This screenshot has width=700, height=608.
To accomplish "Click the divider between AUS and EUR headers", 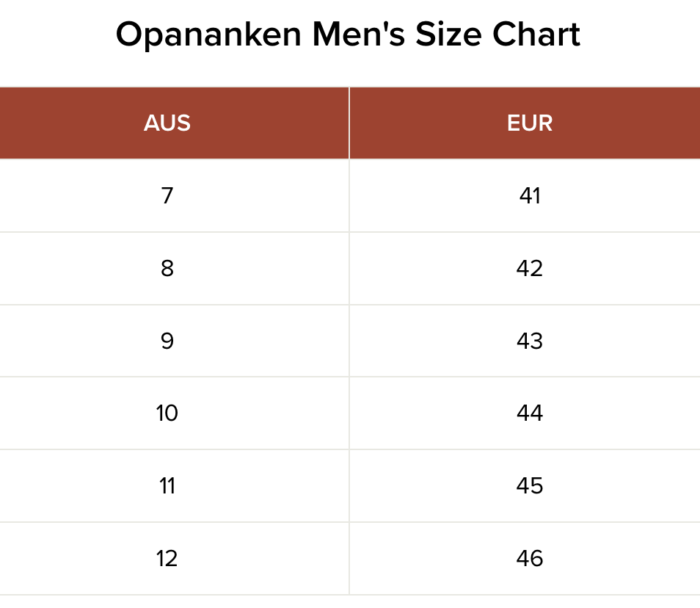I will [x=349, y=123].
